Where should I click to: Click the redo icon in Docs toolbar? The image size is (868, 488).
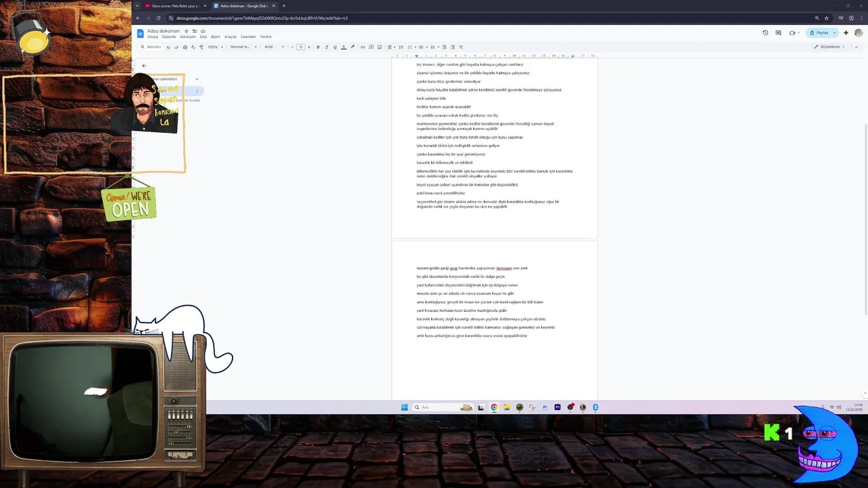176,47
